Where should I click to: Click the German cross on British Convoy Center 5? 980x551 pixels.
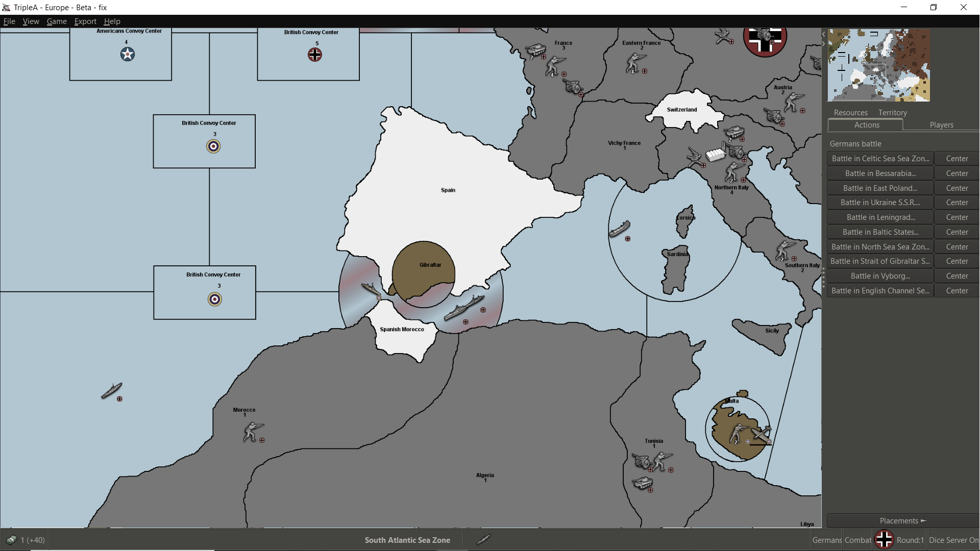tap(315, 55)
